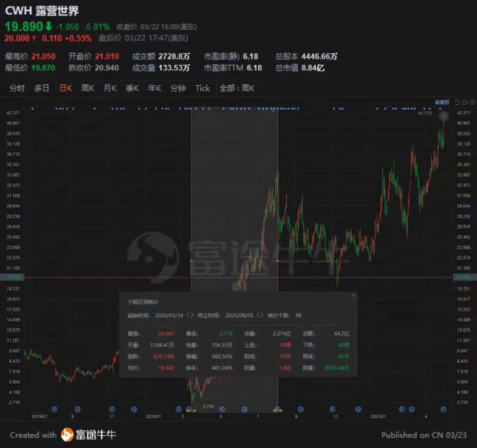Click the highlighted current price tag on right axis
477x448 pixels.
click(465, 277)
